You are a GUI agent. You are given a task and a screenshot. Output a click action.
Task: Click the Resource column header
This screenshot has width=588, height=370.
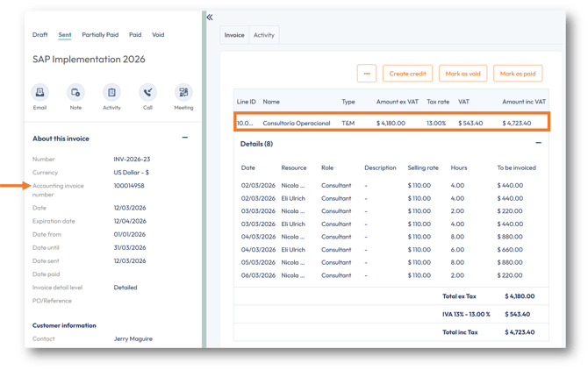[x=294, y=167]
